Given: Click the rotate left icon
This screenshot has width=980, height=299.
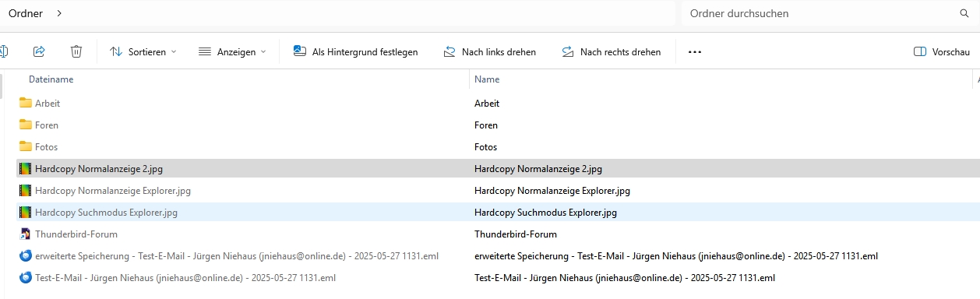Looking at the screenshot, I should [x=449, y=51].
